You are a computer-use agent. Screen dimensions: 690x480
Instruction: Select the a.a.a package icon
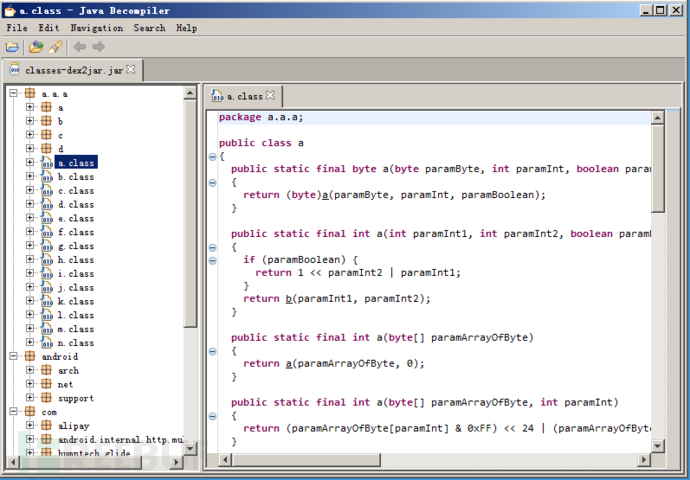point(30,93)
